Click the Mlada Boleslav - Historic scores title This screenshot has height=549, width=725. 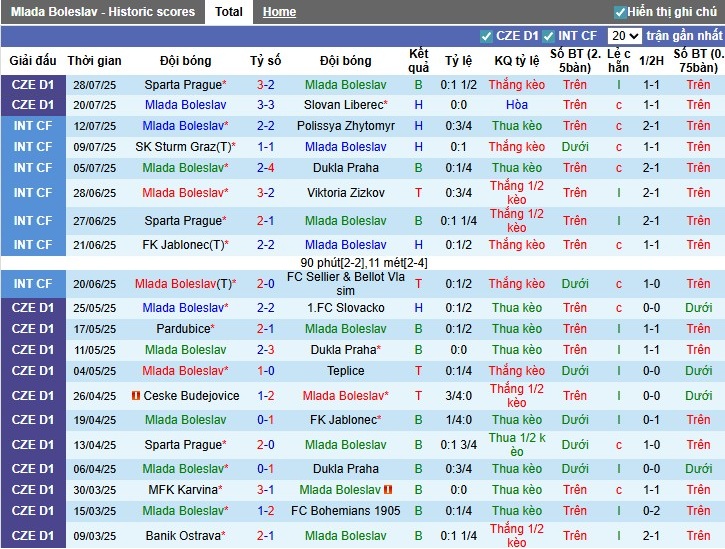pos(103,12)
